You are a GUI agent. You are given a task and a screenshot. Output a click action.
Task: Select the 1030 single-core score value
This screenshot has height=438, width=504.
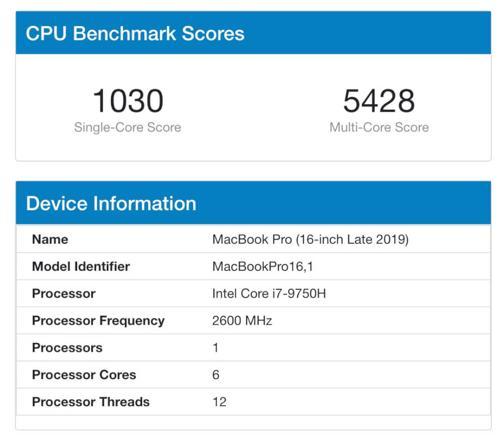(128, 101)
